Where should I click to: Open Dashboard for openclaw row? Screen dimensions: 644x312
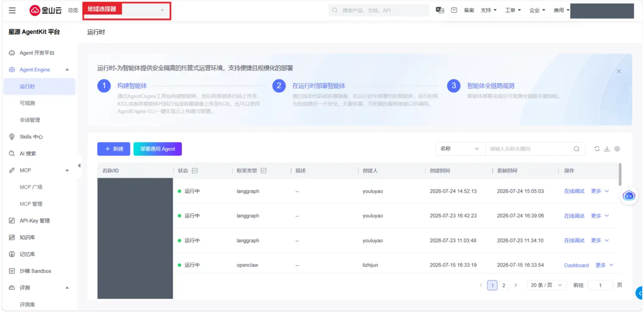tap(577, 265)
